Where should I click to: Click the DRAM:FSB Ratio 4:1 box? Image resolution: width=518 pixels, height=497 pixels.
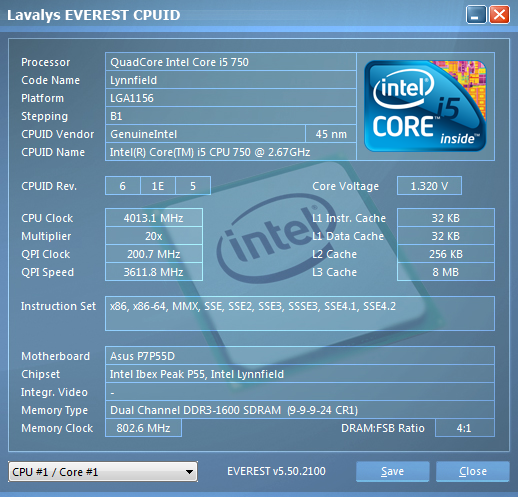pyautogui.click(x=465, y=428)
